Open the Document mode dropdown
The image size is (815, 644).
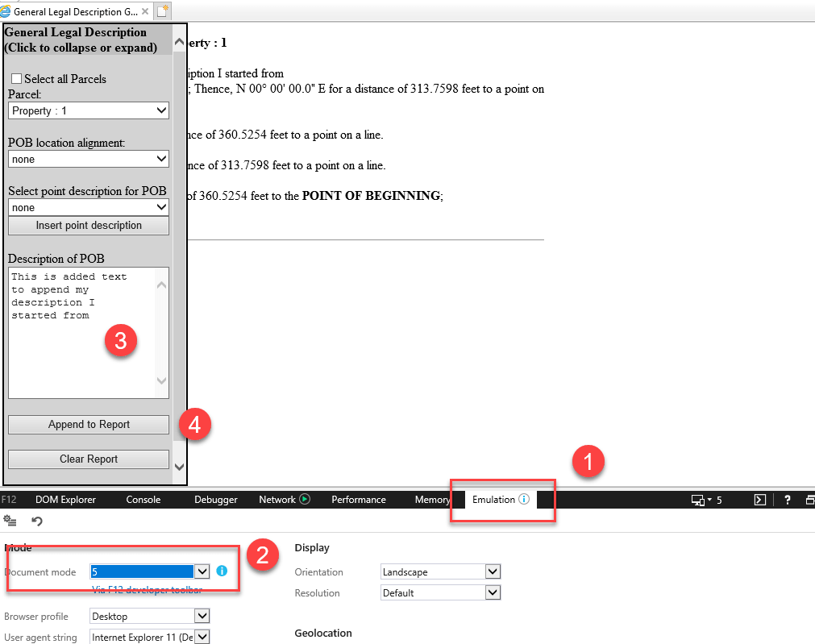[x=202, y=571]
